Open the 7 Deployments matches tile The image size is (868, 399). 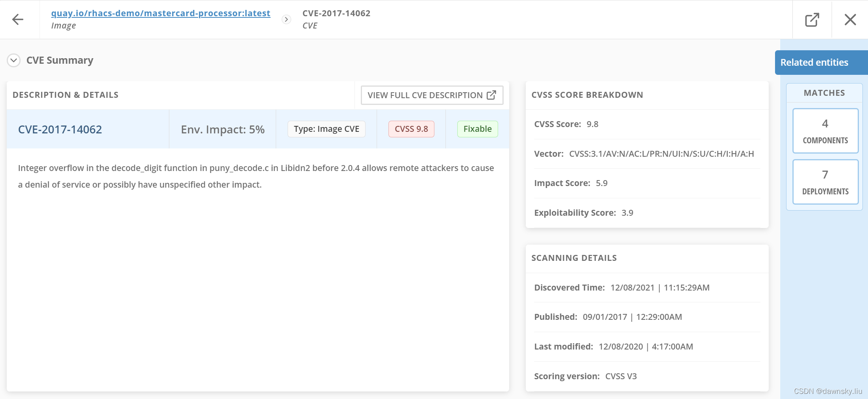pyautogui.click(x=825, y=182)
